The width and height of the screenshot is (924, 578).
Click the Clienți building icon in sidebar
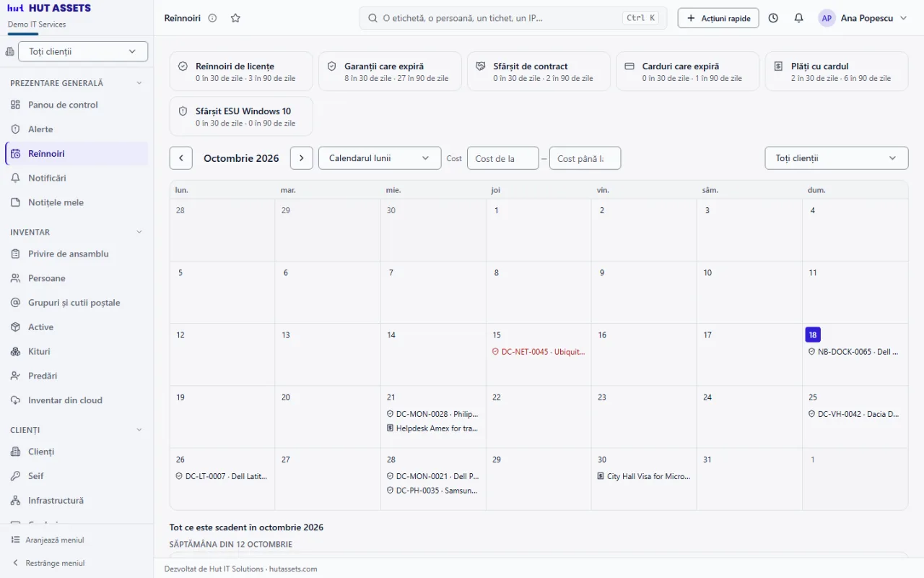(15, 452)
